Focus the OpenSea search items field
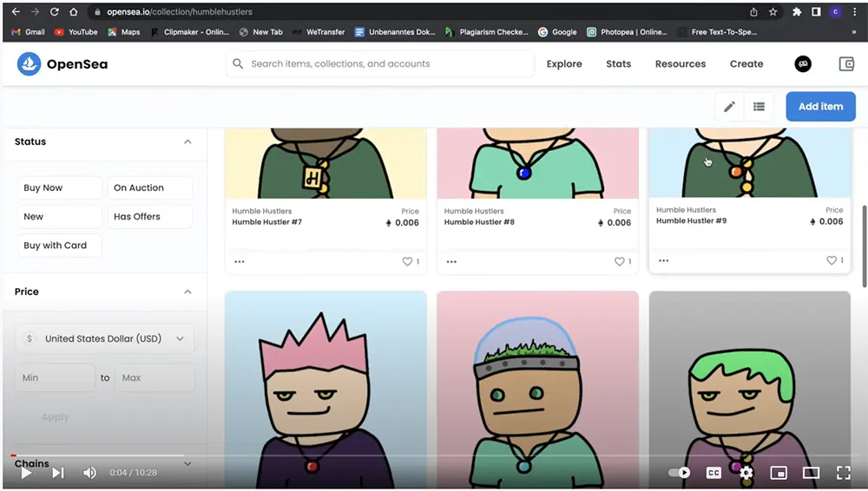 click(380, 63)
